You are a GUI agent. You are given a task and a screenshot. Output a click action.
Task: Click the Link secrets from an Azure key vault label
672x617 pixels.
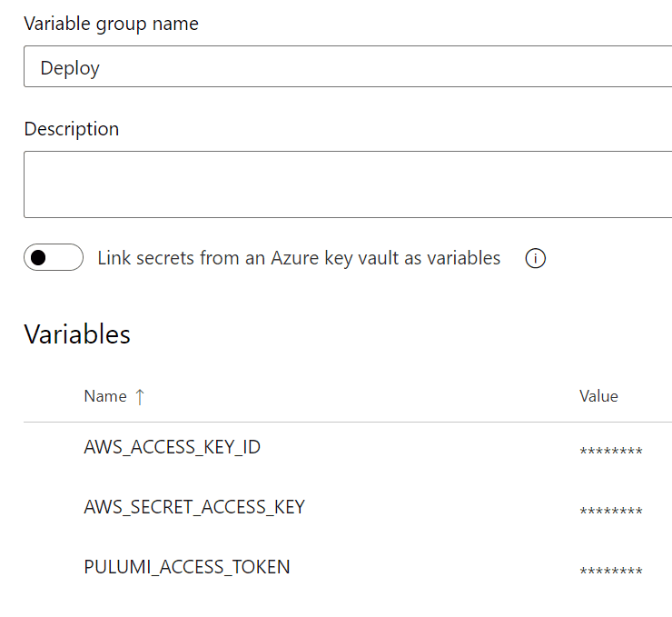tap(299, 258)
